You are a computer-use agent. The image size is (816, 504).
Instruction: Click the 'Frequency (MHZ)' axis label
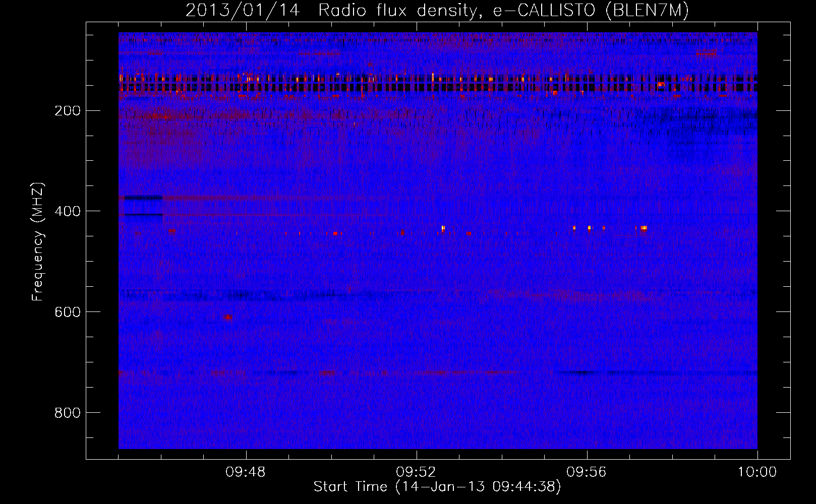coord(38,242)
